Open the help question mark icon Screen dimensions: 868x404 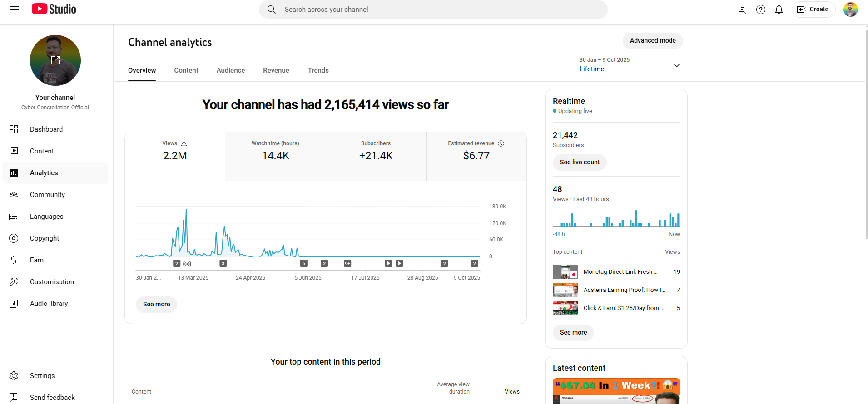point(760,10)
